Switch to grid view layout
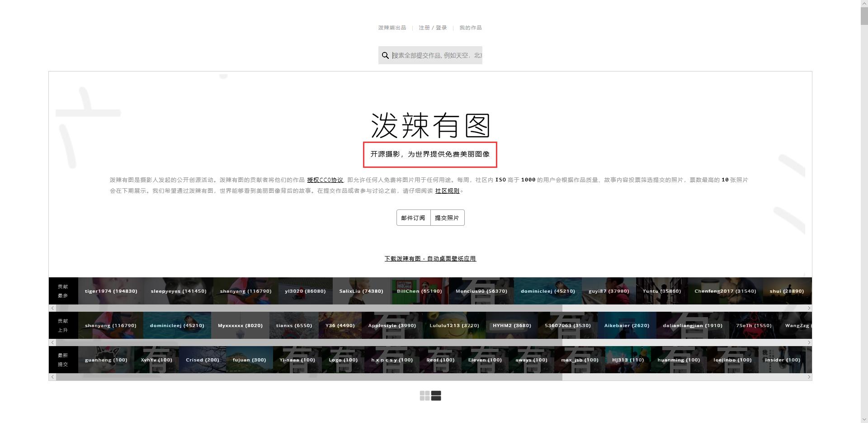 [x=425, y=395]
